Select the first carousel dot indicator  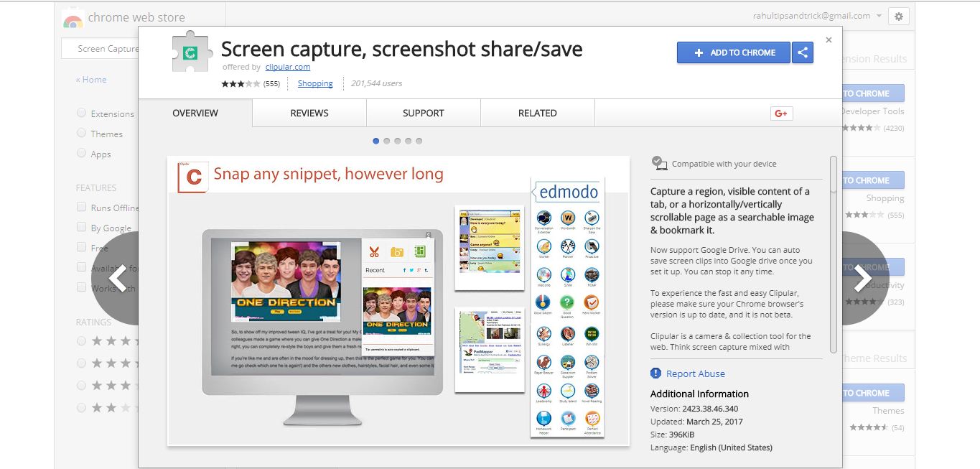pyautogui.click(x=376, y=141)
